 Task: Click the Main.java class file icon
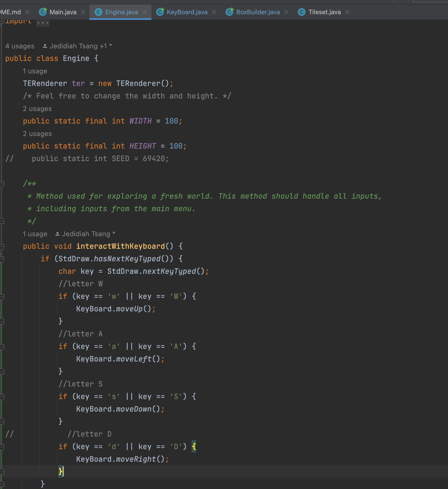43,12
